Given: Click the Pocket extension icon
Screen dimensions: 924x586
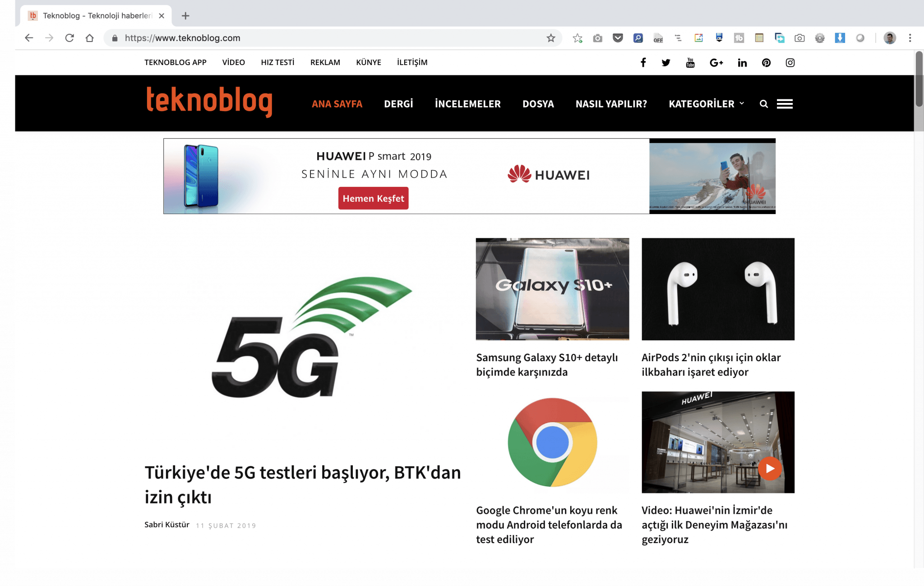Looking at the screenshot, I should click(x=618, y=38).
